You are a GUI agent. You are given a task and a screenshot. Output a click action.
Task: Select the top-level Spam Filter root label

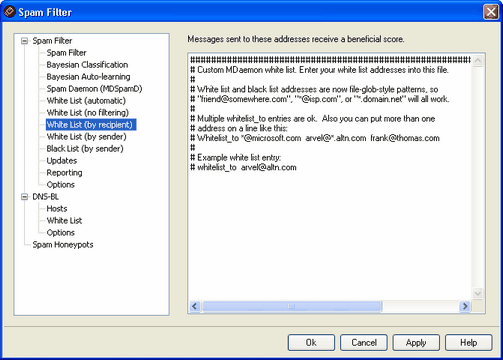pos(52,41)
